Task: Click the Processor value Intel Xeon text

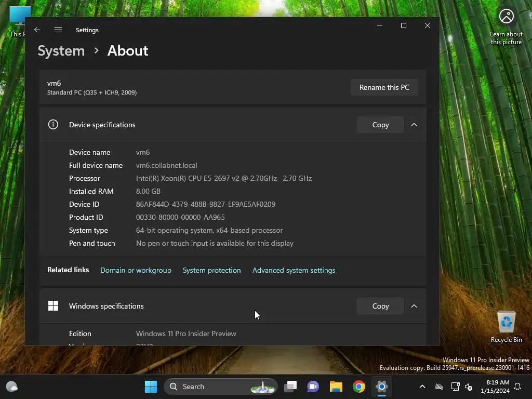Action: click(223, 178)
